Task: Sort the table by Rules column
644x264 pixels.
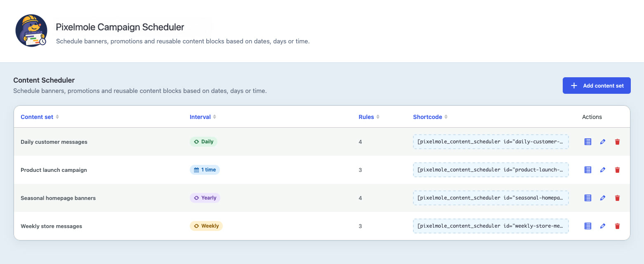Action: tap(369, 117)
